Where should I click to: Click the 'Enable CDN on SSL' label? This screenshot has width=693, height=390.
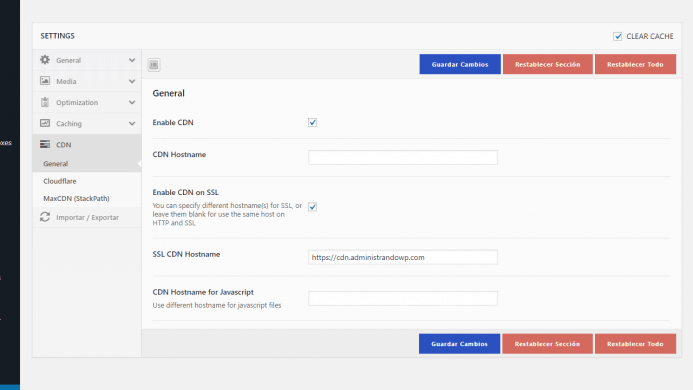pos(186,192)
